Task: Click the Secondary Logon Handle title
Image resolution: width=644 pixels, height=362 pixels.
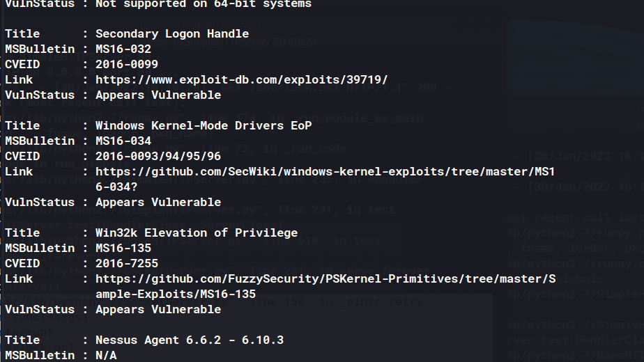Action: tap(172, 34)
